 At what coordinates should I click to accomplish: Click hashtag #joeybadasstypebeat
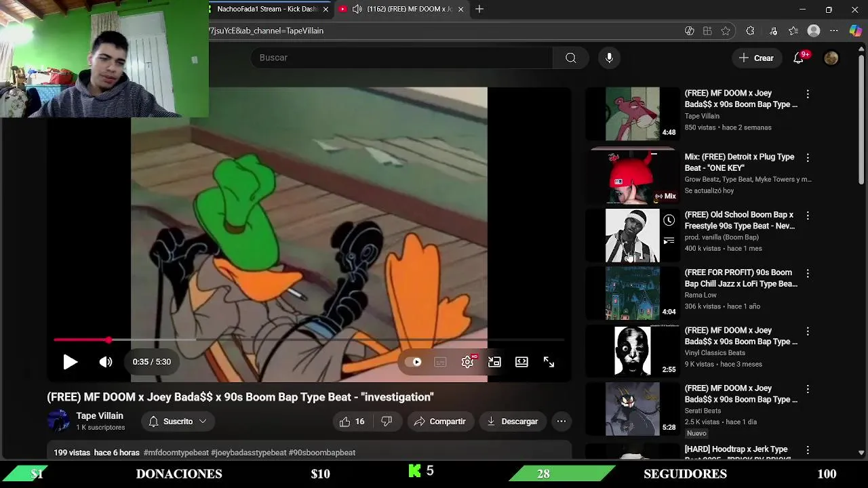point(249,453)
